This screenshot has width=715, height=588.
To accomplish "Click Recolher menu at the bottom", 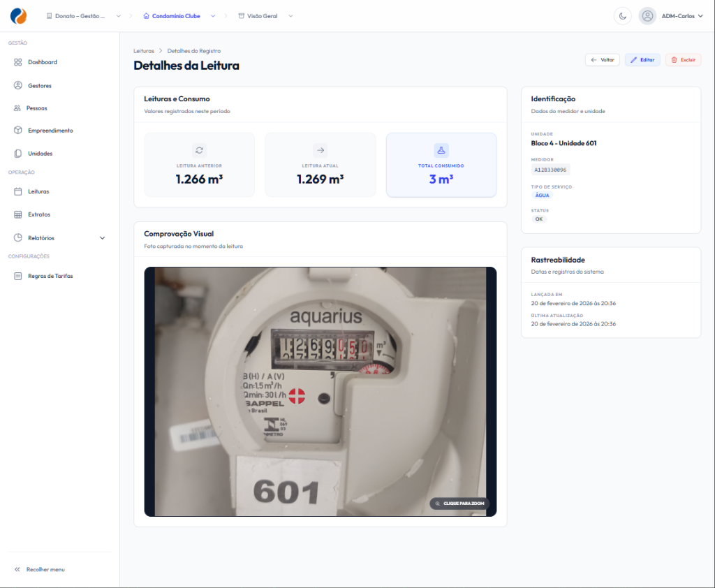I will [40, 569].
